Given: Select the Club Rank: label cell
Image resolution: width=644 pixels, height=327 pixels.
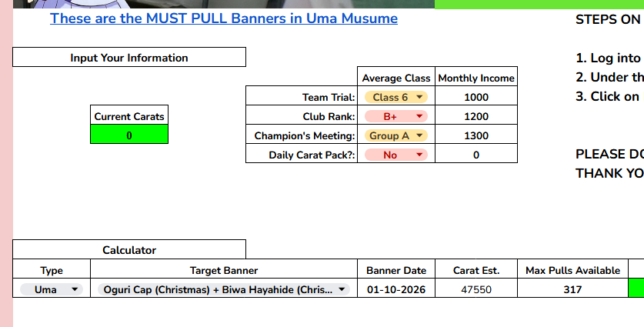Looking at the screenshot, I should click(302, 115).
